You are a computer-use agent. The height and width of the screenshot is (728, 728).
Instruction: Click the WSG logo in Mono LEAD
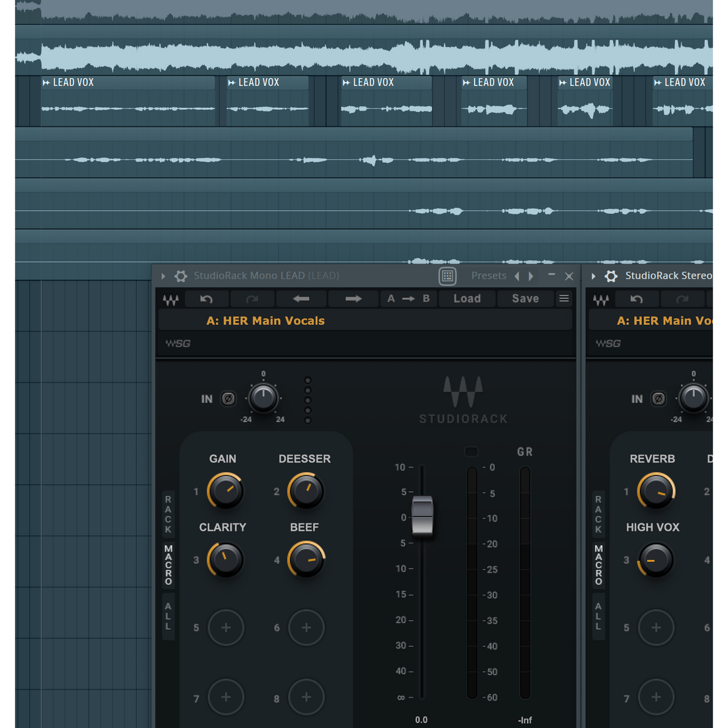point(178,343)
